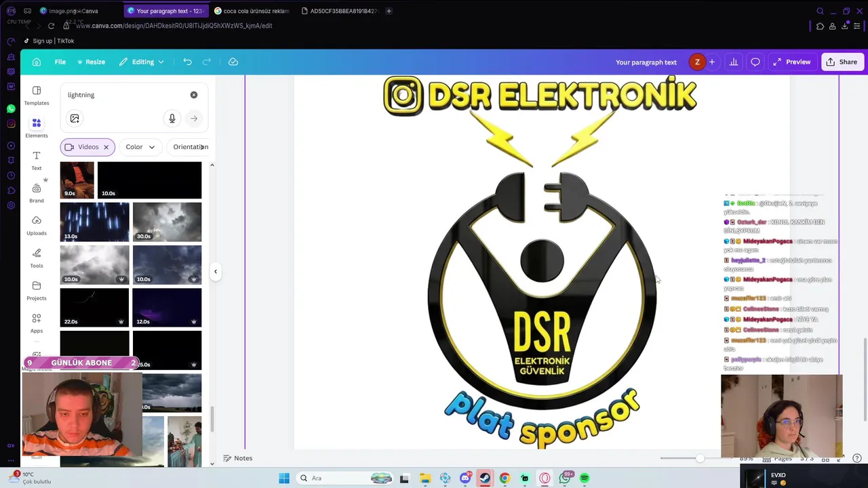
Task: Click the 'Your paragraph text' design title
Action: 646,62
